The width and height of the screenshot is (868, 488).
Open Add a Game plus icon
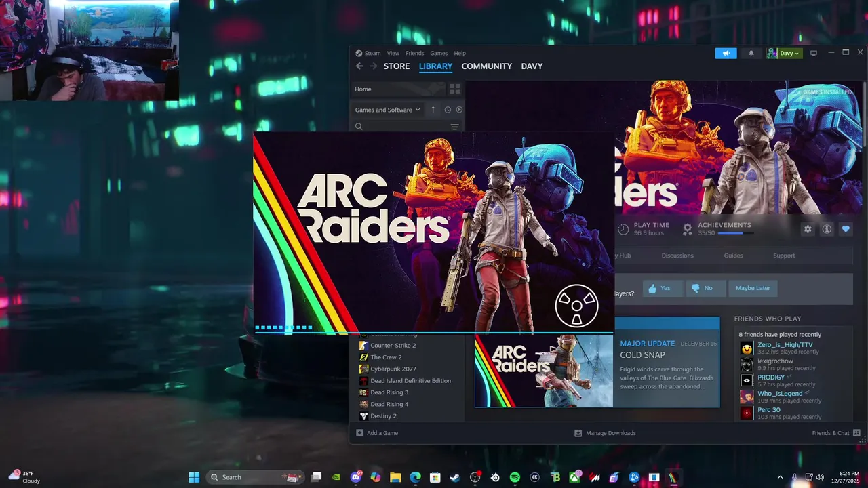tap(359, 433)
